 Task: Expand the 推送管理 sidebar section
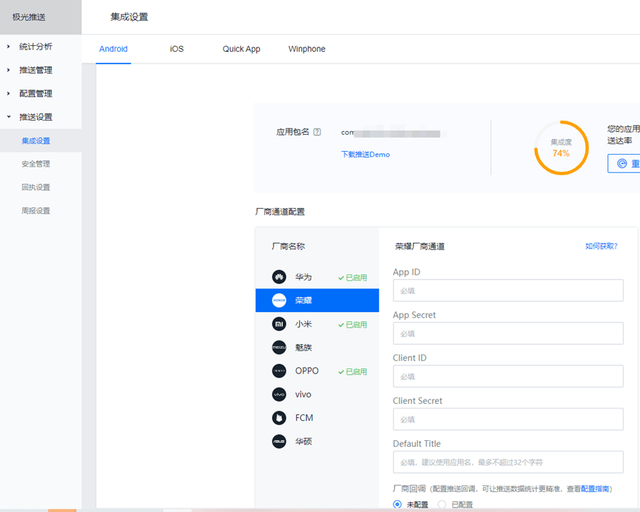[x=36, y=70]
